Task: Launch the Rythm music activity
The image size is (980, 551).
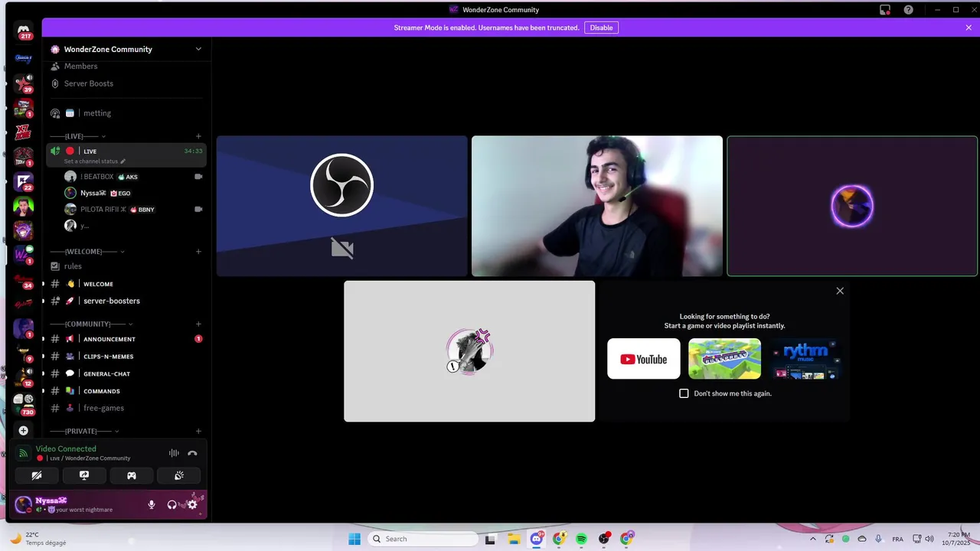Action: click(805, 359)
